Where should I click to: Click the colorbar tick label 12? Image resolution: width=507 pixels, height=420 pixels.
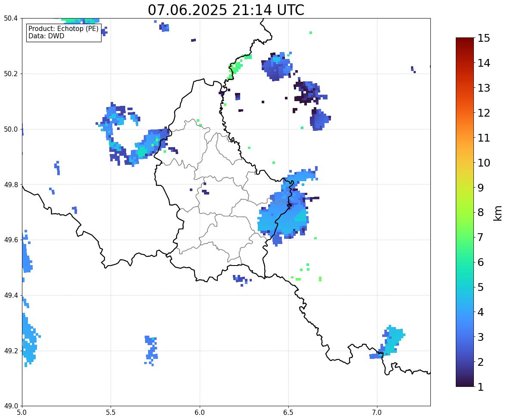tap(484, 113)
